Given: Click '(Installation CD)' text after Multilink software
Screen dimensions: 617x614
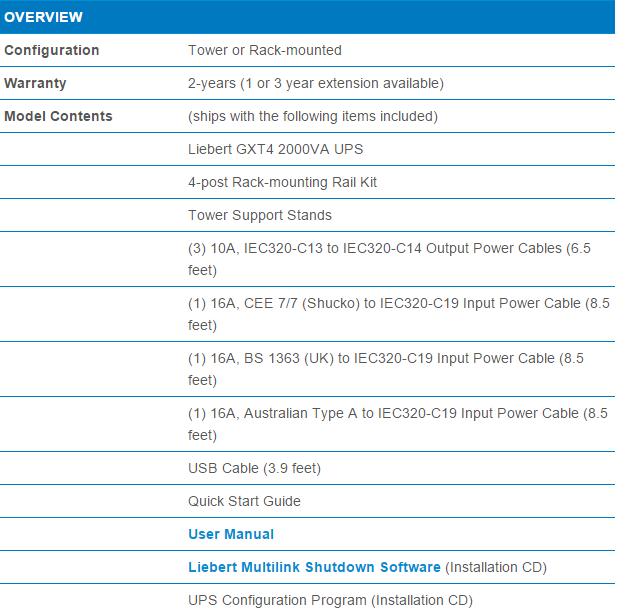Looking at the screenshot, I should [x=496, y=567].
